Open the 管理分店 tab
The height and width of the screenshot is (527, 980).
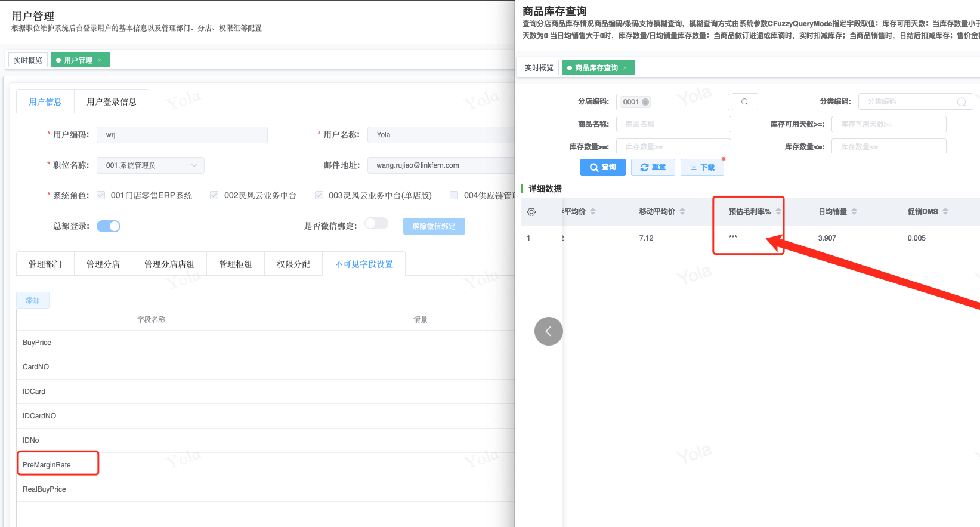click(103, 264)
